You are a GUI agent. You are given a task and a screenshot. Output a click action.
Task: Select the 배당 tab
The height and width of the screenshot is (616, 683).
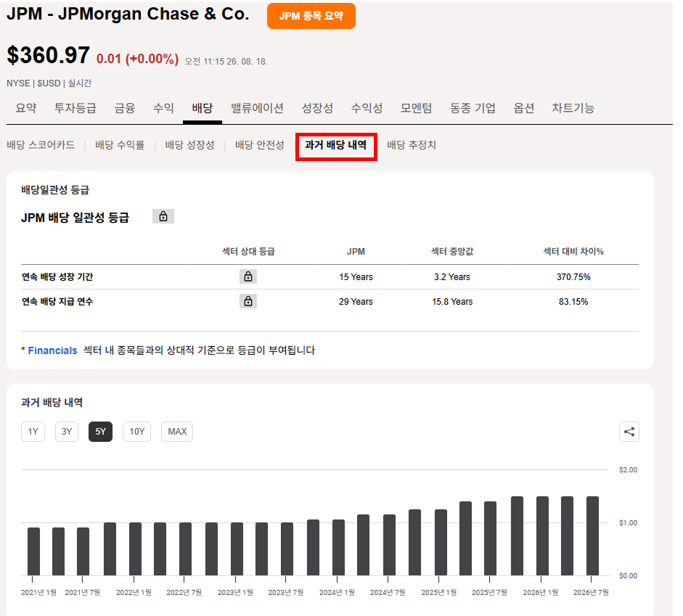(203, 108)
